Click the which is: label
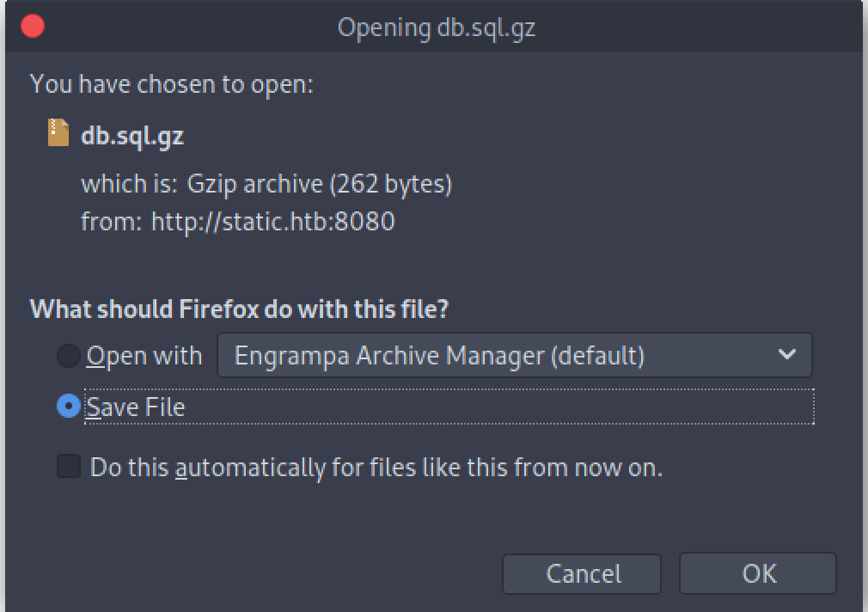 tap(128, 184)
